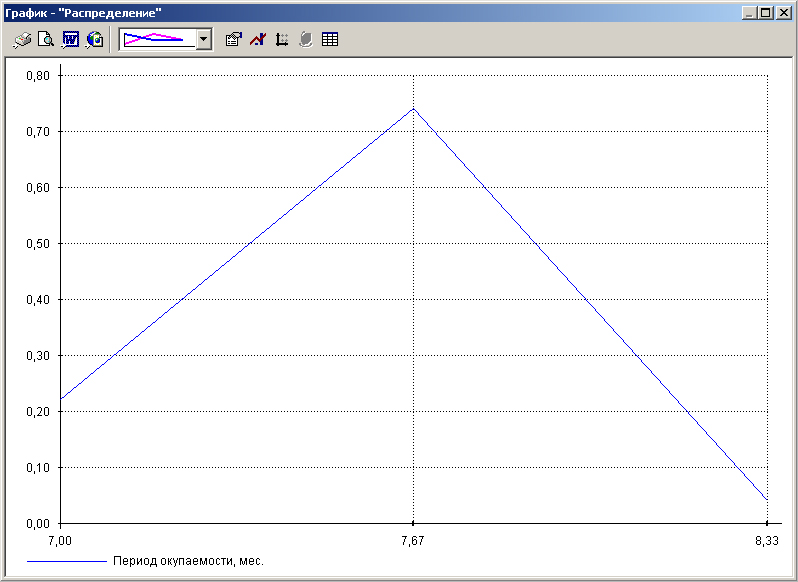Open chart properties icon
798x582 pixels.
pyautogui.click(x=234, y=40)
